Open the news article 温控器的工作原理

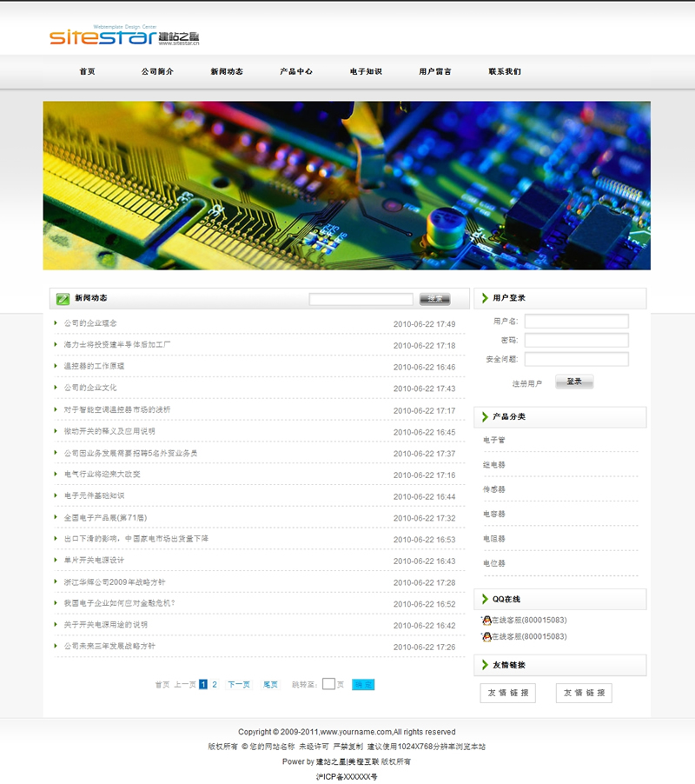(x=94, y=366)
